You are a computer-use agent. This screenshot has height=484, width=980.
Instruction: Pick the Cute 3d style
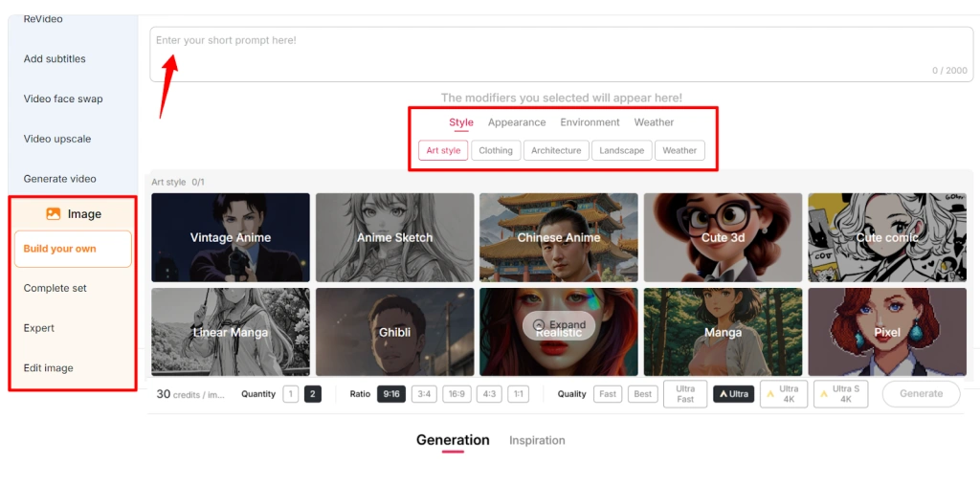pyautogui.click(x=724, y=237)
